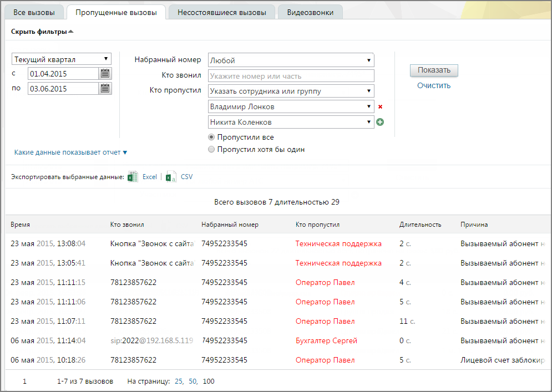Click start date field 01.04.2015

(63, 74)
